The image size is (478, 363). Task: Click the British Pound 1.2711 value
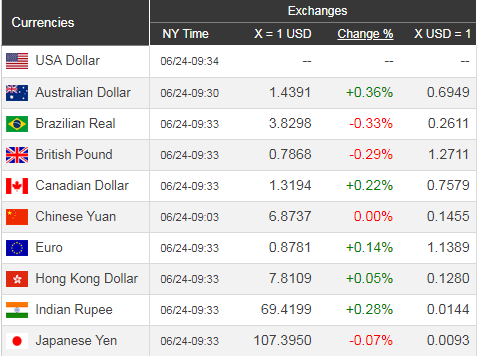(448, 155)
